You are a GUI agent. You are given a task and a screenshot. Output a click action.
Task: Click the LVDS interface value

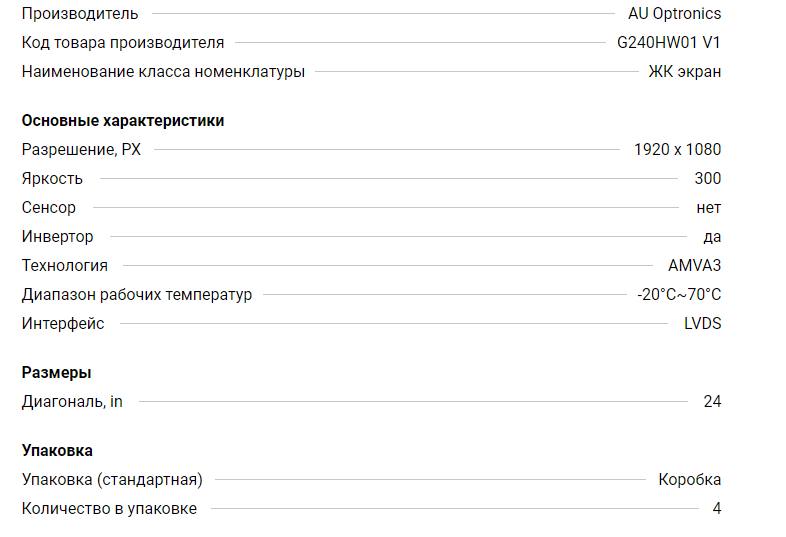pyautogui.click(x=702, y=323)
